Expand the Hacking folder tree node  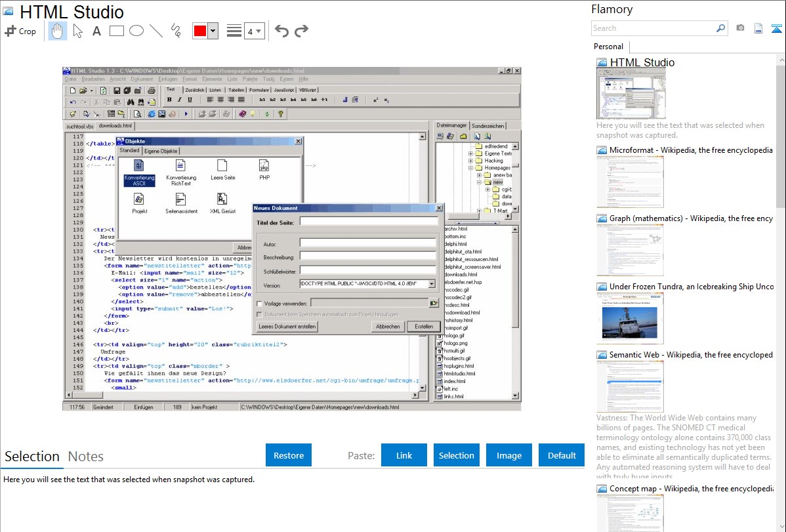(x=470, y=161)
